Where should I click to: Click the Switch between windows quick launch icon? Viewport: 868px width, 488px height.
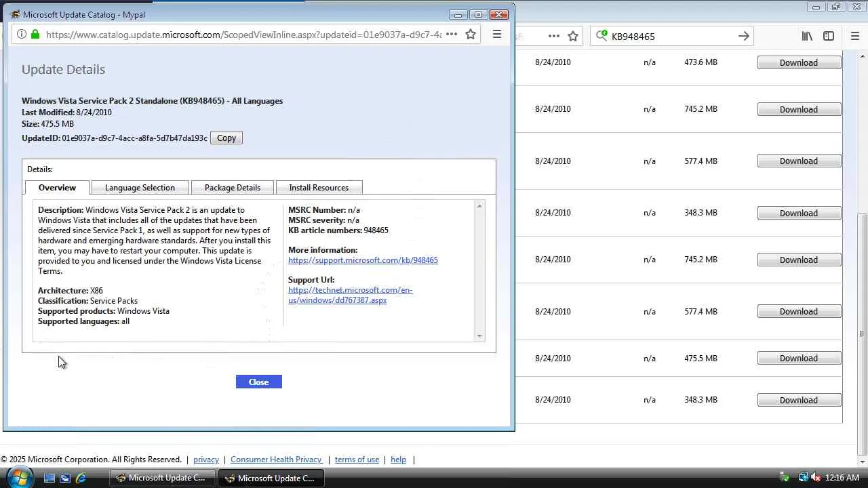pos(65,478)
